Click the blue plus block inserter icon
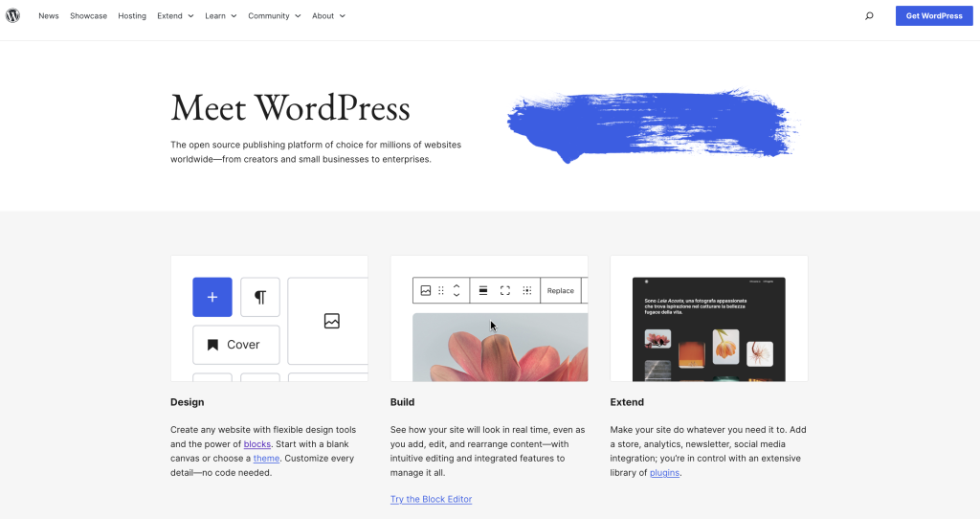 [212, 297]
